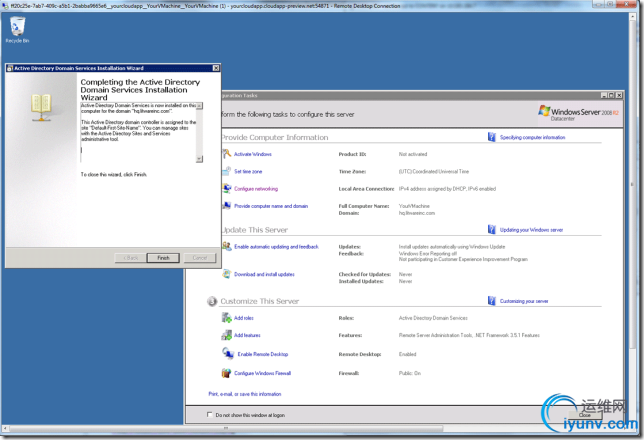Viewport: 644px width, 440px height.
Task: Click the wizard summary scroll-up arrow
Action: (x=199, y=106)
